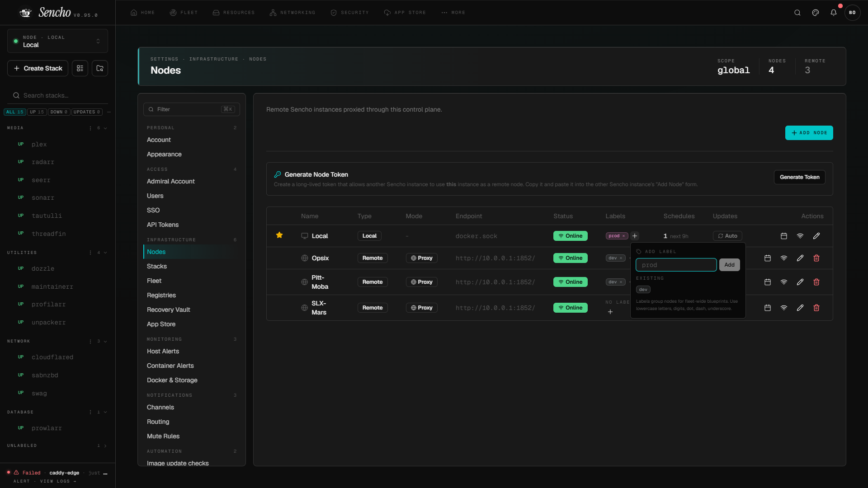Collapse the UTILITIES stack group
Viewport: 868px width, 488px height.
click(105, 253)
